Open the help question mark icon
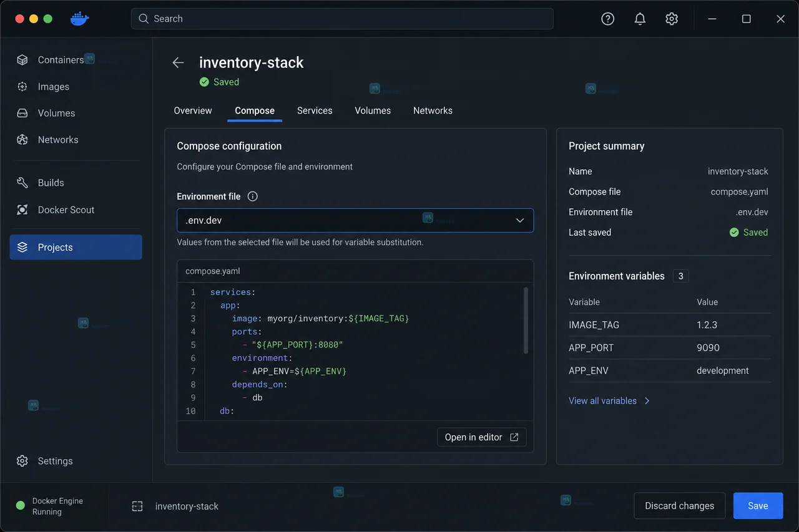Screen dimensions: 799x532 608,19
